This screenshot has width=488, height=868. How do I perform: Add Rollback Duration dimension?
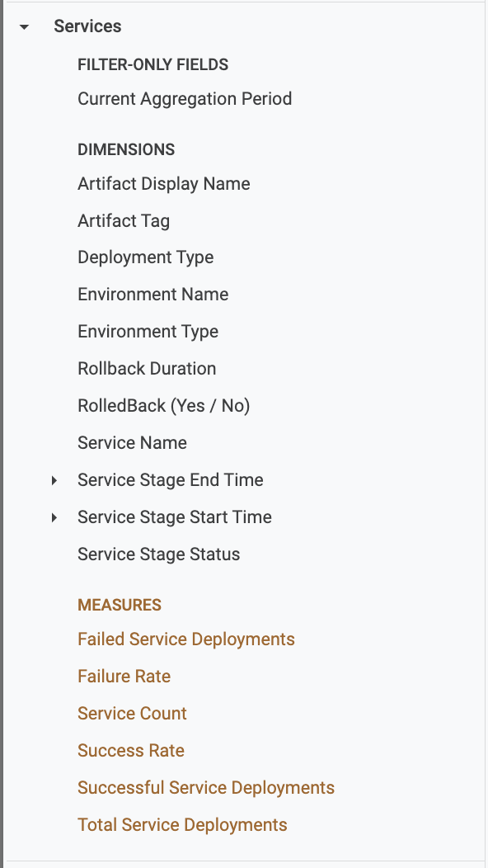[x=148, y=369]
